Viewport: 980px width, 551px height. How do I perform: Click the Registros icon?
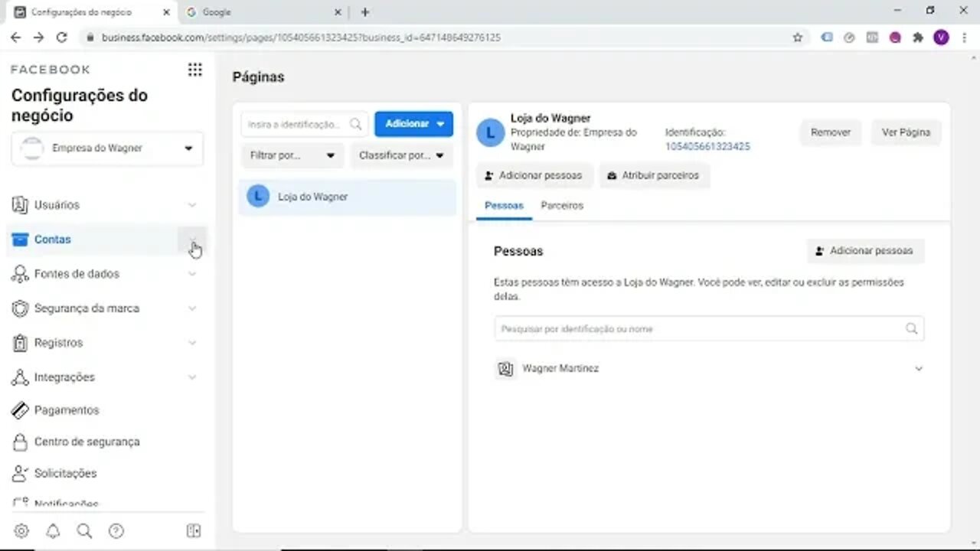pos(20,343)
